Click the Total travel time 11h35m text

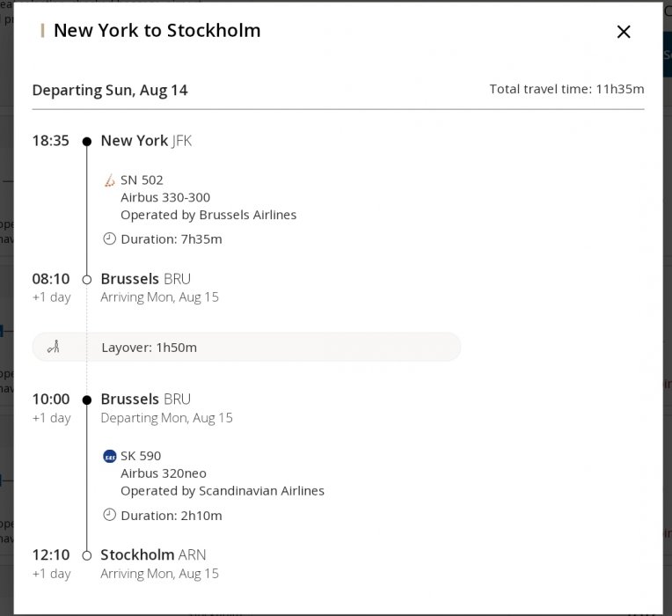pyautogui.click(x=566, y=90)
